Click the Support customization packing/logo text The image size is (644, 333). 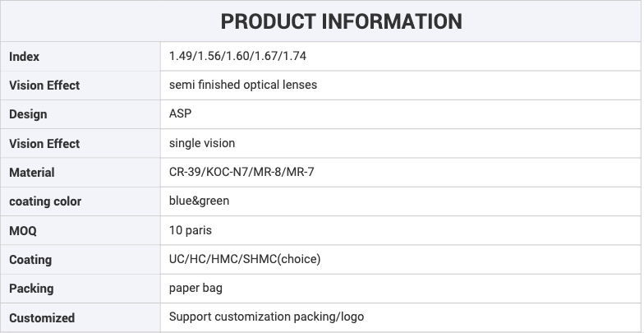tap(266, 317)
